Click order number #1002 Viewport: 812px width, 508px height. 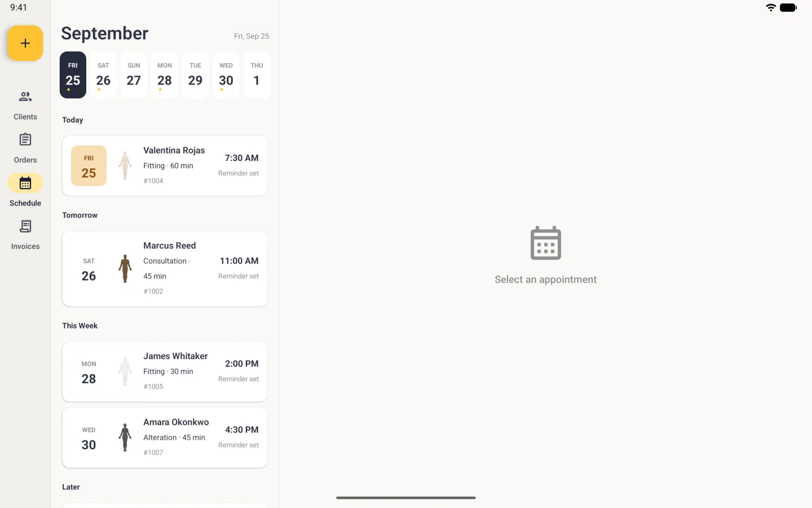click(153, 291)
